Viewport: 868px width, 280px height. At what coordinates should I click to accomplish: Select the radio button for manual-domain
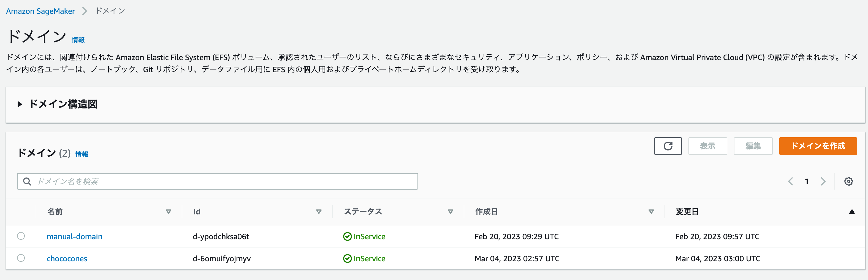(21, 236)
